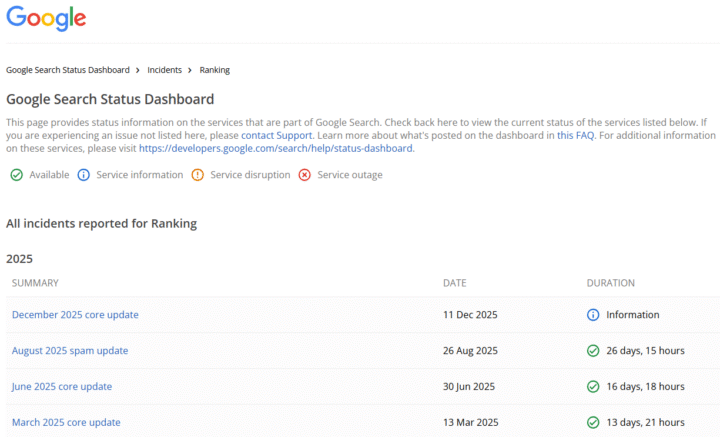Screen dimensions: 720x437
Task: Click the Information icon in the December 2025 row
Action: [593, 315]
